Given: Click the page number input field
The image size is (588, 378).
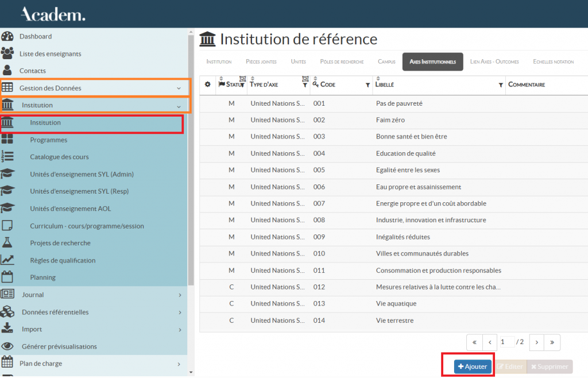Looking at the screenshot, I should [x=506, y=342].
